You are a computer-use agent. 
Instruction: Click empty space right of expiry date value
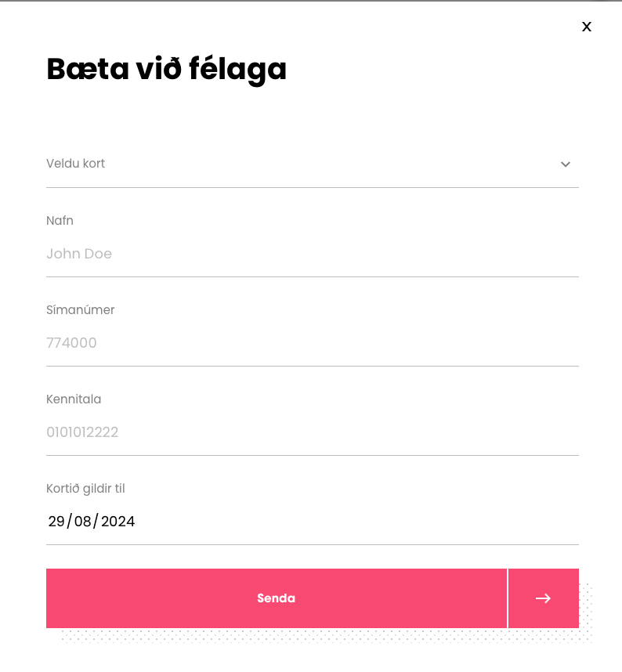tap(356, 521)
